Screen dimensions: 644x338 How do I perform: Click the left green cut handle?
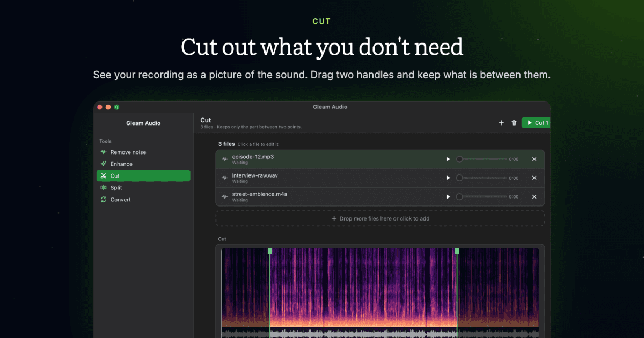[270, 251]
